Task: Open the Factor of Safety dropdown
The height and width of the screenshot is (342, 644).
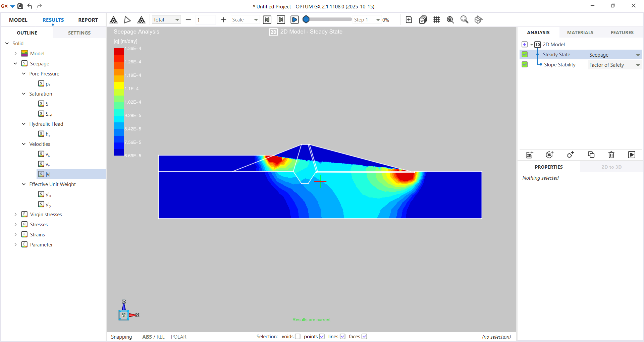Action: (638, 65)
